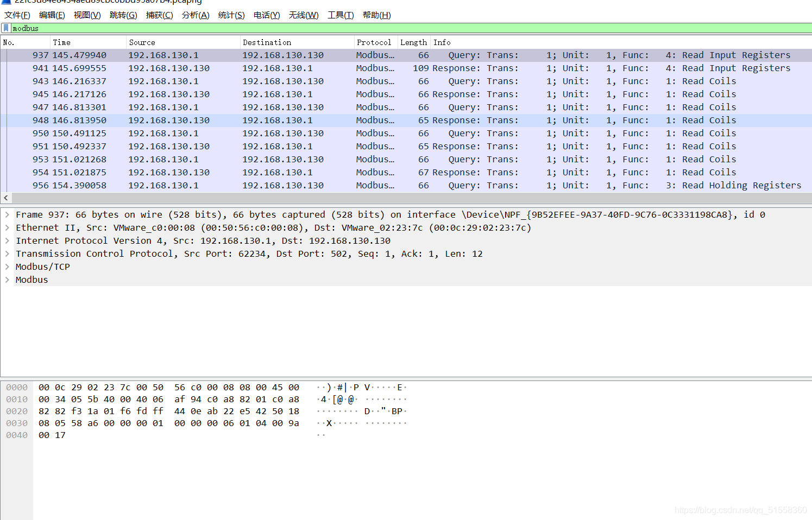Expand the Ethernet II details row
The width and height of the screenshot is (812, 520).
click(7, 228)
